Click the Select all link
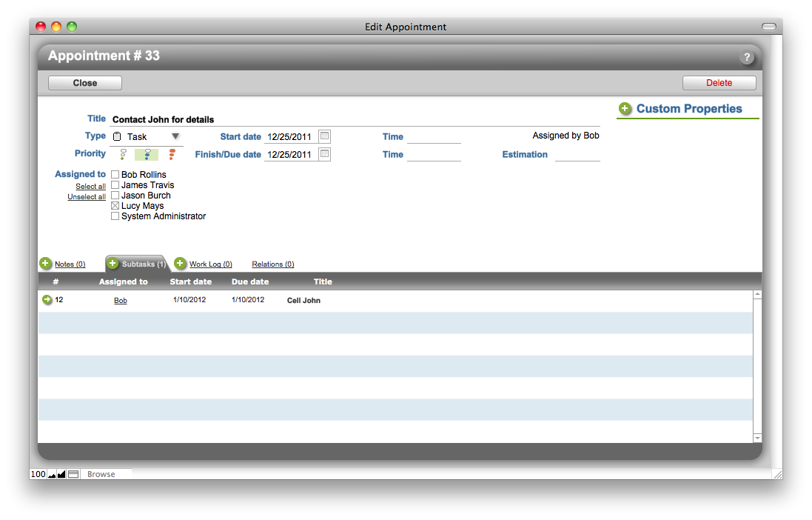Image resolution: width=812 pixels, height=520 pixels. [90, 187]
